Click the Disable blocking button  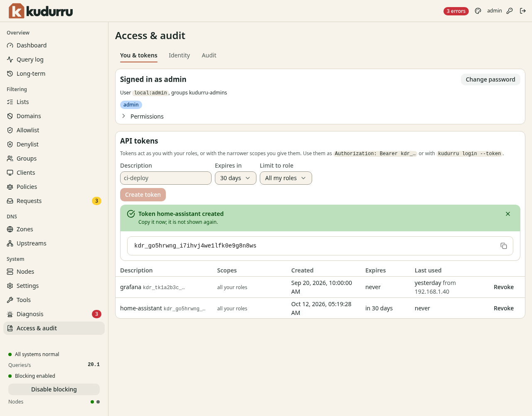(x=54, y=389)
